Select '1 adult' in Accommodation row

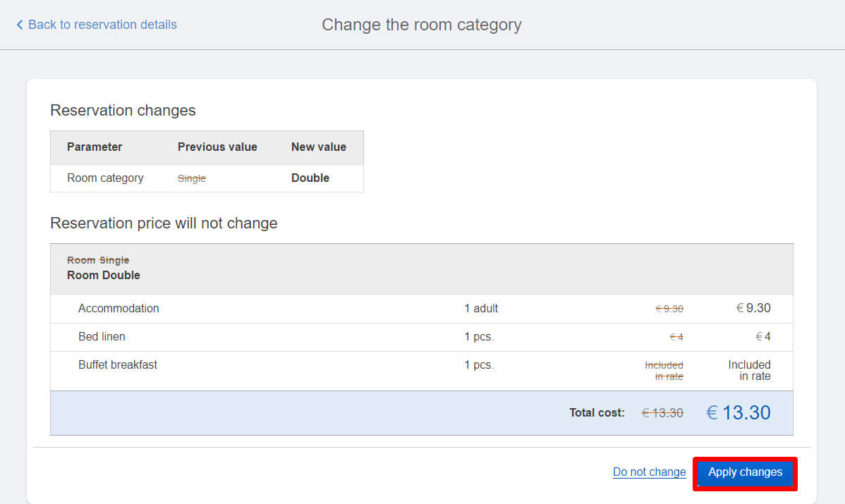pyautogui.click(x=481, y=309)
